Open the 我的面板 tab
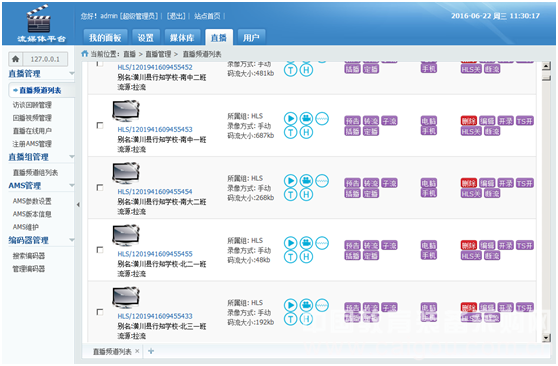The image size is (558, 366). [x=105, y=37]
